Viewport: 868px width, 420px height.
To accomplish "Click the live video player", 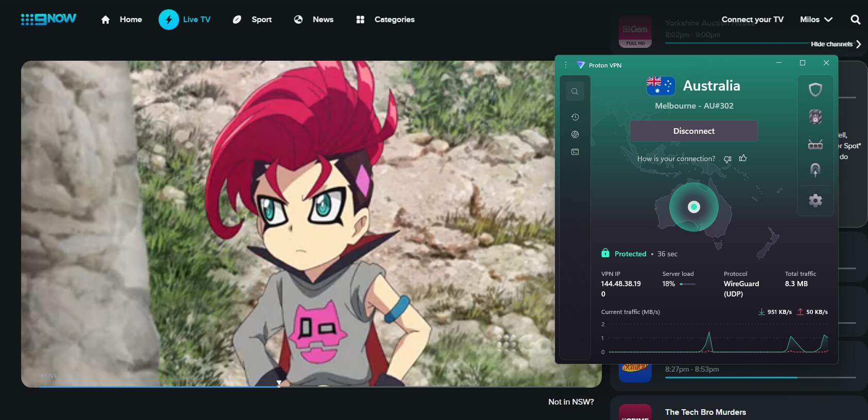I will 311,224.
